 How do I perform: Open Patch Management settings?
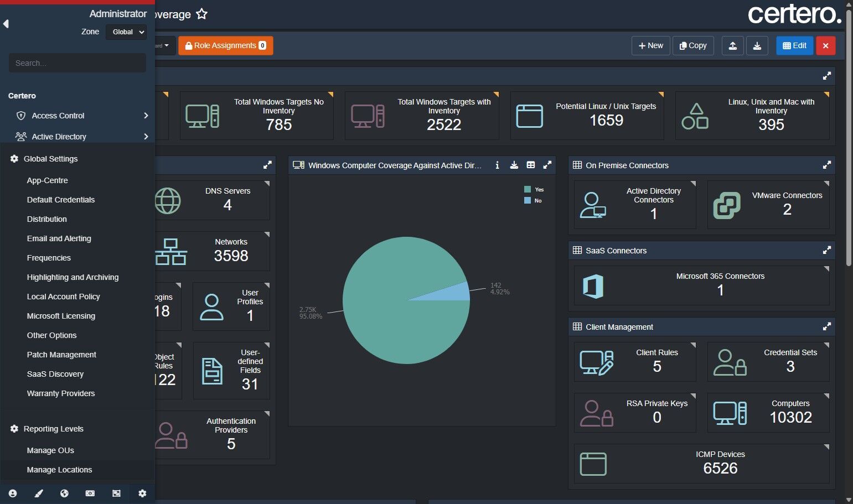[x=61, y=355]
